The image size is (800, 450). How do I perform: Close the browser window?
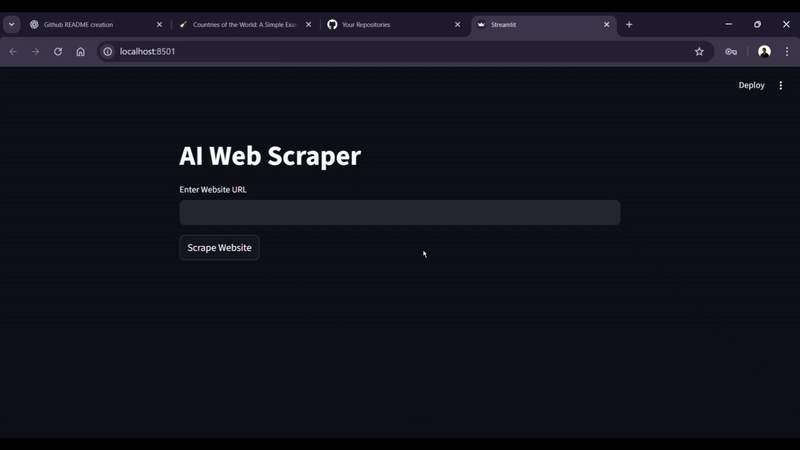point(786,24)
